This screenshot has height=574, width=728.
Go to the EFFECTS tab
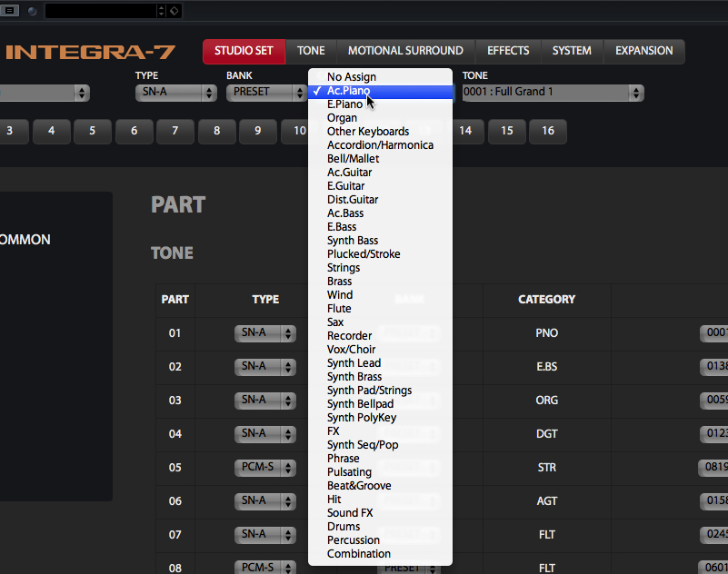508,51
